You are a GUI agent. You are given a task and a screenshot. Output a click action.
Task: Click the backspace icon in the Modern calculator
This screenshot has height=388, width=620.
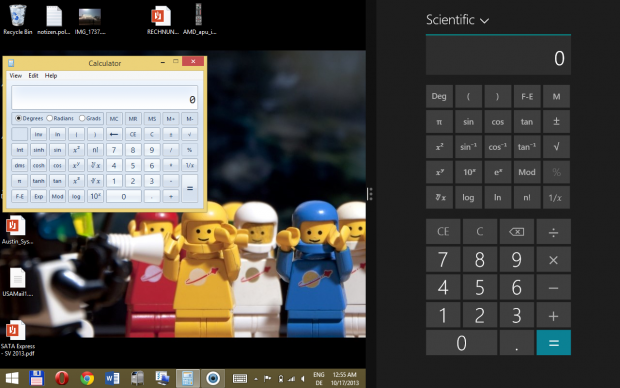(516, 231)
